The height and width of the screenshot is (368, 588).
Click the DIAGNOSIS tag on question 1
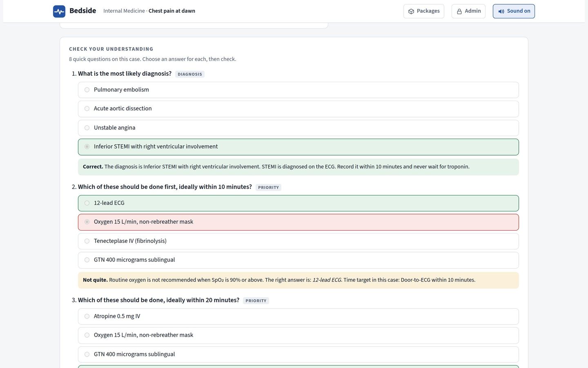point(190,74)
